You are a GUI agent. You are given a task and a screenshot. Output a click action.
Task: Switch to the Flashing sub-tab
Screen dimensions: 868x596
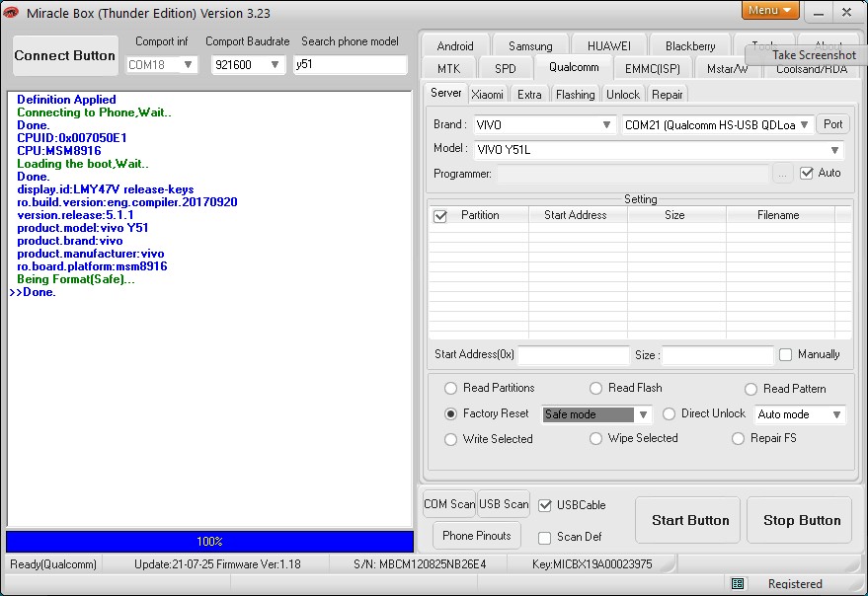(x=575, y=95)
